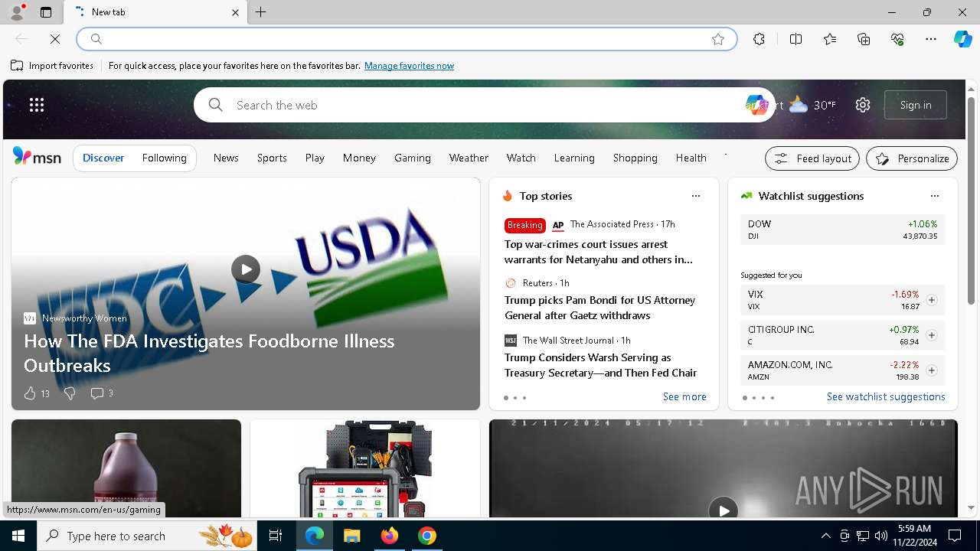Screen dimensions: 980x551
Task: View the 30°F weather widget
Action: (x=812, y=105)
